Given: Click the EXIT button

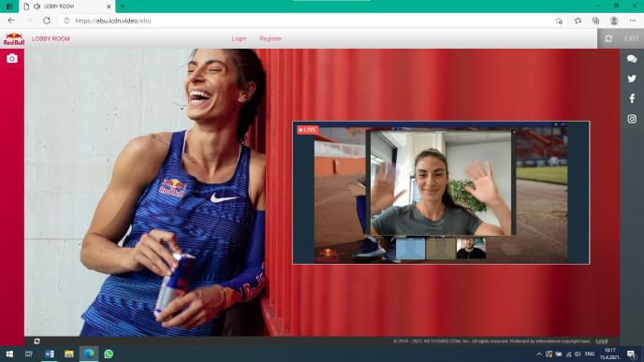Looking at the screenshot, I should click(631, 38).
